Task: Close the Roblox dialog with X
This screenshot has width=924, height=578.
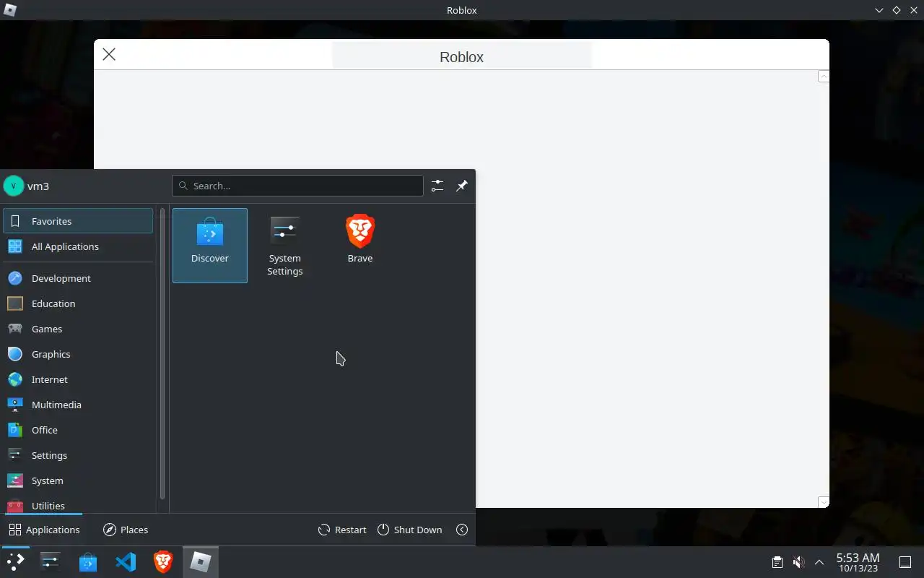Action: (x=109, y=54)
